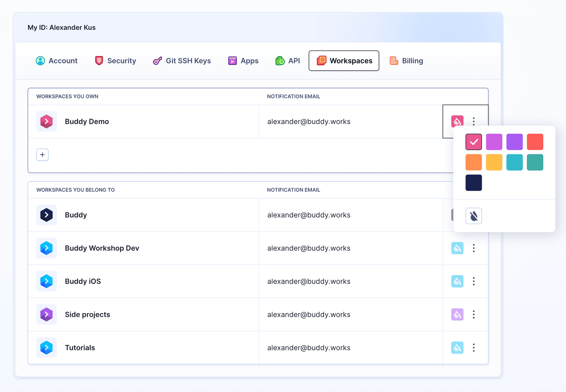
Task: Pick the orange color swatch
Action: pyautogui.click(x=474, y=162)
